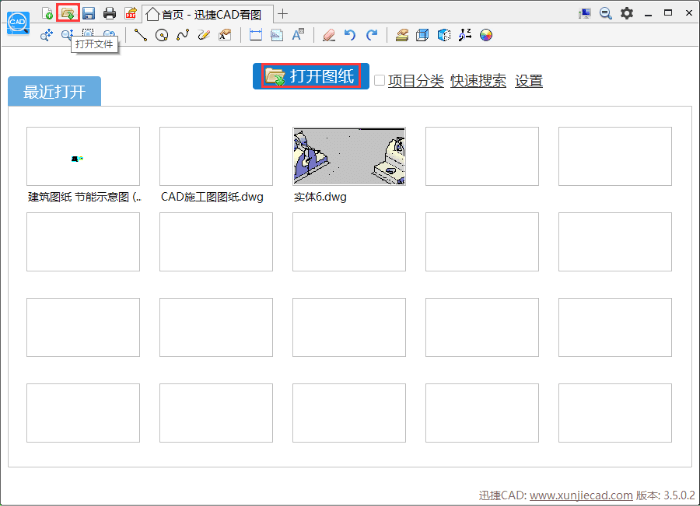Image resolution: width=700 pixels, height=506 pixels.
Task: Open the 快速搜索 link
Action: pos(478,81)
